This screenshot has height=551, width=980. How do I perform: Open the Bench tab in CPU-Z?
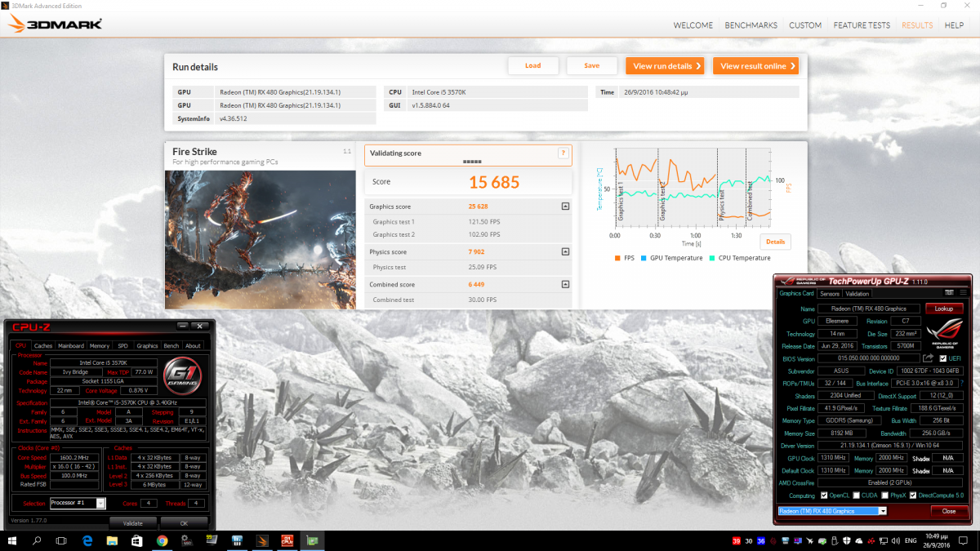(171, 346)
